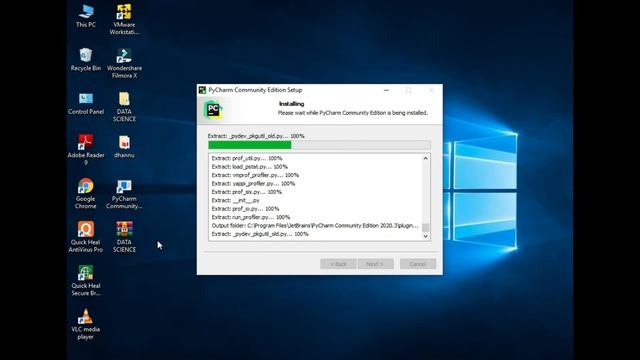640x360 pixels.
Task: Launch Wondershare Filmora X shortcut
Action: click(124, 63)
